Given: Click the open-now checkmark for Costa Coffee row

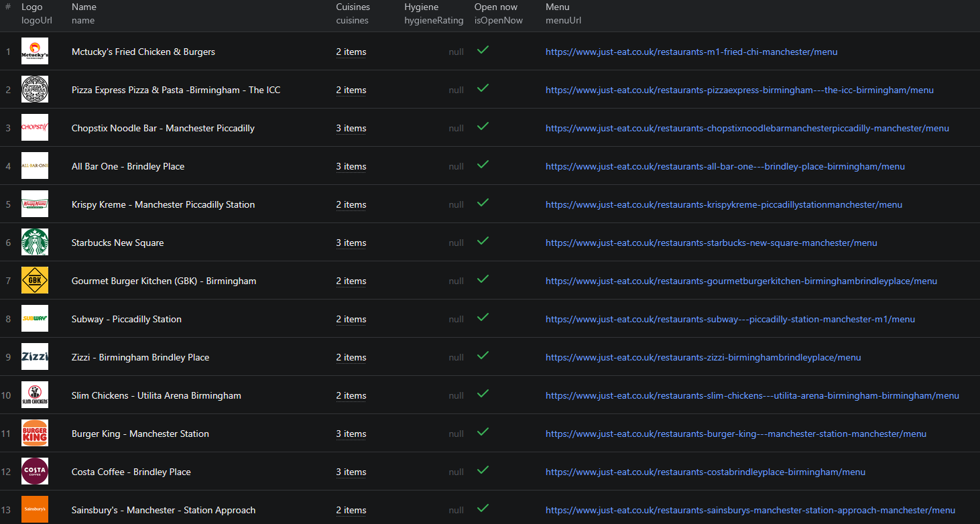Looking at the screenshot, I should [x=483, y=470].
